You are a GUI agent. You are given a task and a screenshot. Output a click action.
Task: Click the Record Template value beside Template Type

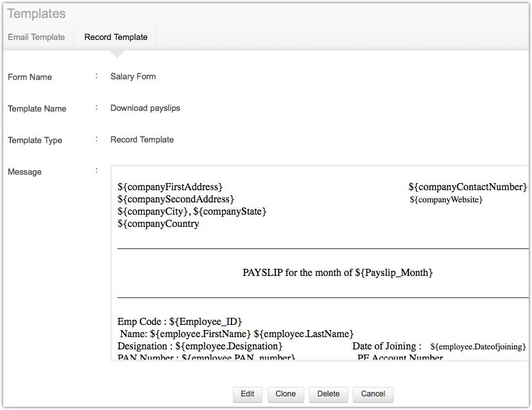(x=142, y=139)
